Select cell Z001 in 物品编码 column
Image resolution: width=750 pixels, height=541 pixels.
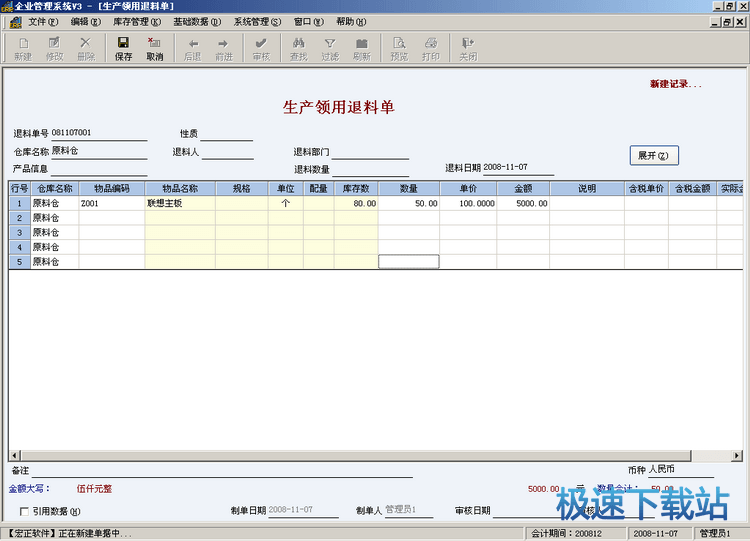click(x=112, y=203)
